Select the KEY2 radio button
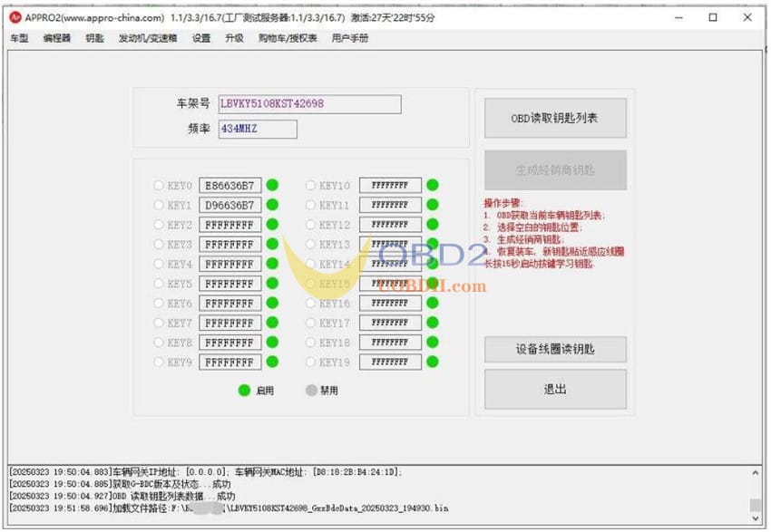Screen dimensions: 771x532 tap(159, 225)
